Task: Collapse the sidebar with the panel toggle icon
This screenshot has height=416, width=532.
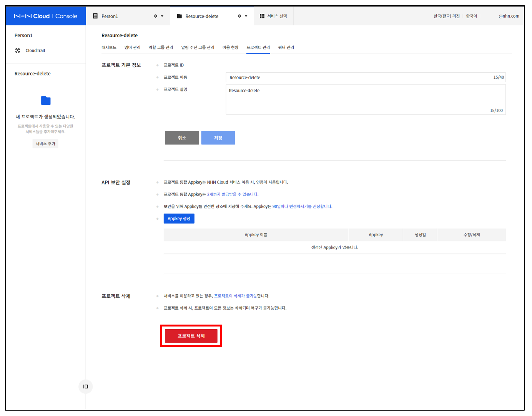Action: tap(86, 386)
